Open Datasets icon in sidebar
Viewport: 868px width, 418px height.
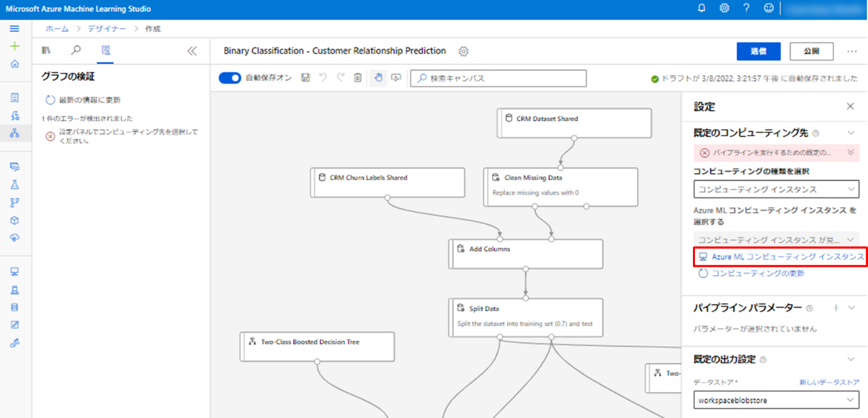pos(15,167)
